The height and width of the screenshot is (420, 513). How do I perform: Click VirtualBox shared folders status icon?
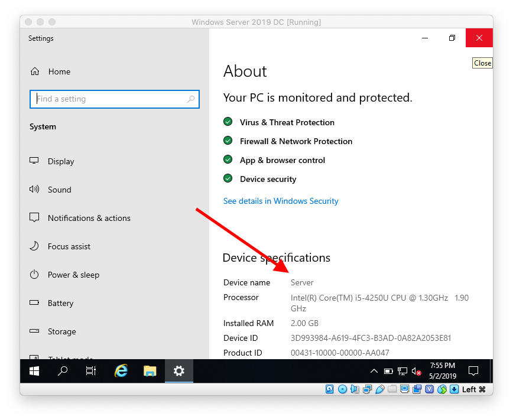pos(392,389)
